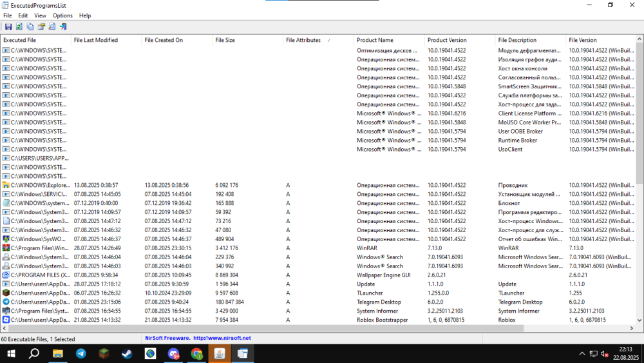
Task: Open the Windows Start menu
Action: (x=11, y=353)
